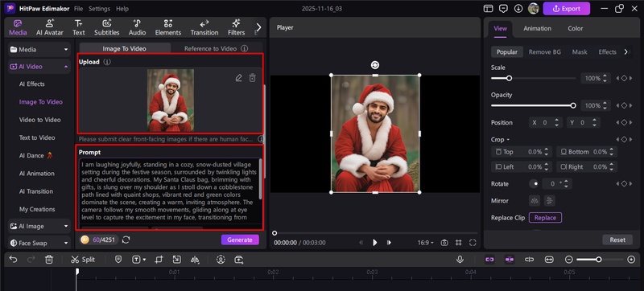Click the user profile avatar
Image resolution: width=644 pixels, height=291 pixels.
coord(533,9)
